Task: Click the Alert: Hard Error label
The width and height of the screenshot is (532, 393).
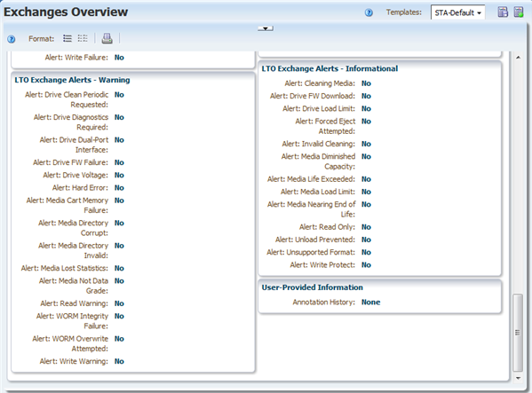Action: (80, 188)
